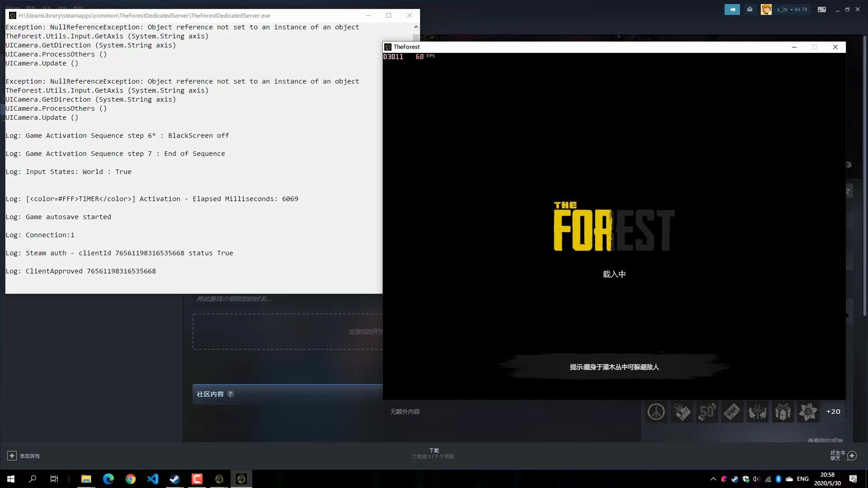Open the flower achievement icon

click(x=808, y=412)
